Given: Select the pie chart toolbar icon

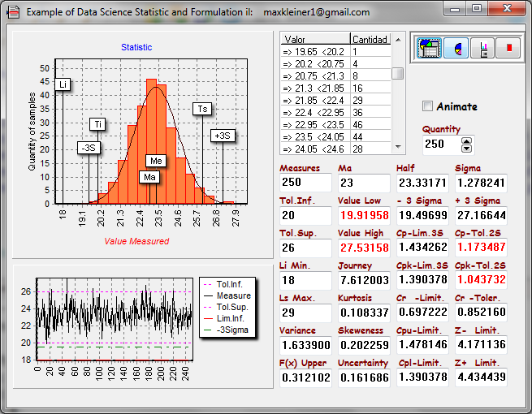Looking at the screenshot, I should coord(456,48).
